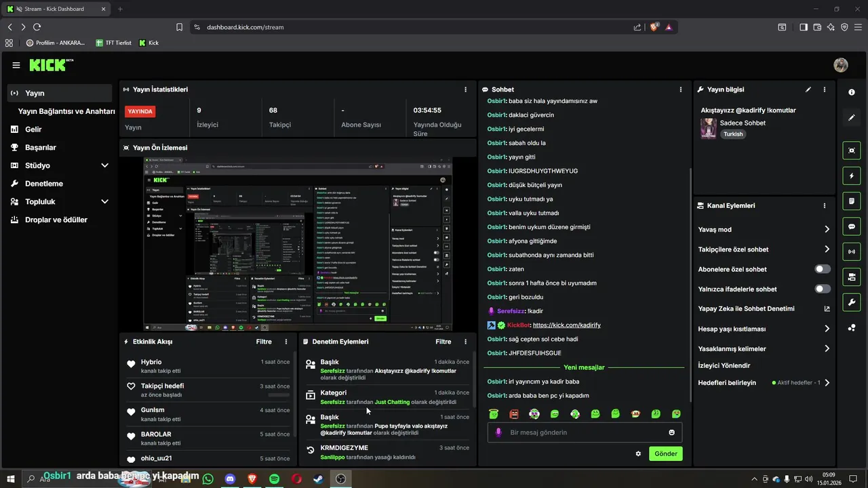Open Spotify from the Windows taskbar
This screenshot has width=868, height=488.
pyautogui.click(x=274, y=479)
